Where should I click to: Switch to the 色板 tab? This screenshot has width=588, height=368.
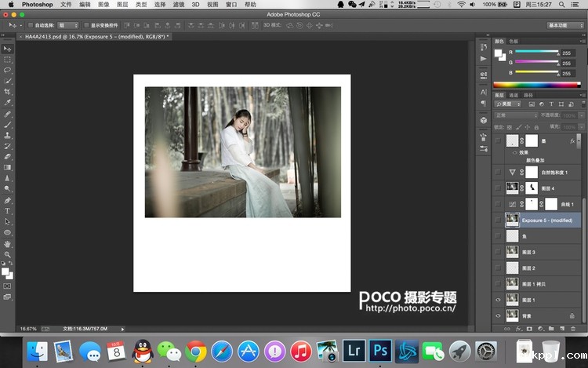pos(514,41)
